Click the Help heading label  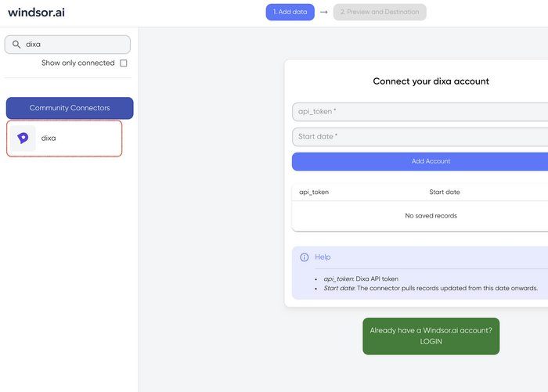[323, 257]
